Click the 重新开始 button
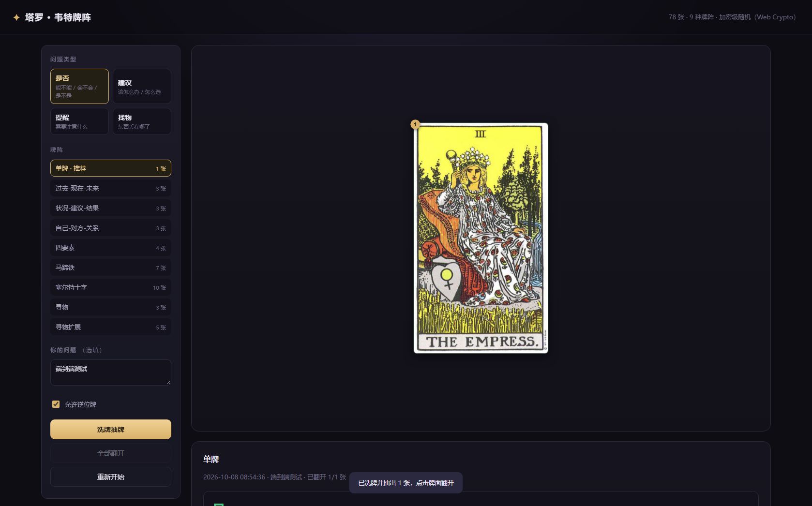This screenshot has width=812, height=506. click(111, 477)
